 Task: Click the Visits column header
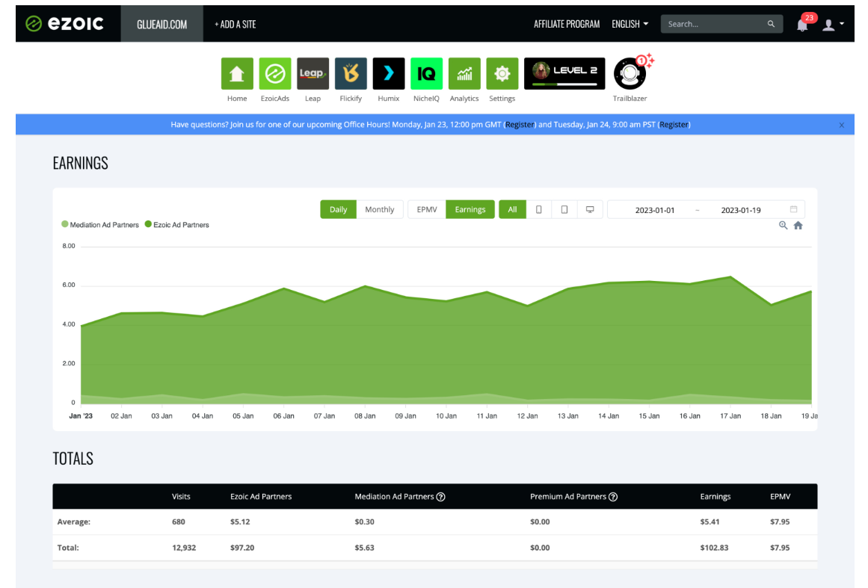click(x=181, y=496)
